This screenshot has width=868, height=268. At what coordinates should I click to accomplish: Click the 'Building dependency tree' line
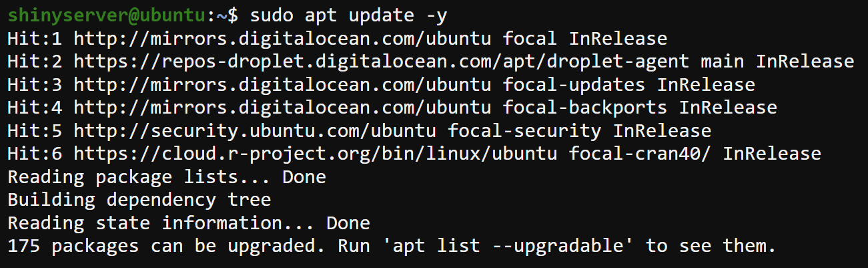tap(139, 200)
